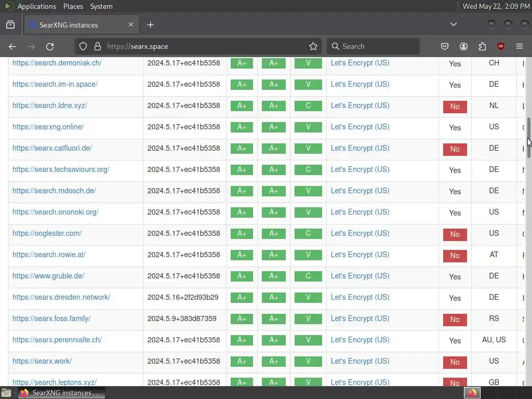Viewport: 532px width, 399px height.
Task: Open the https://search.mdosch.de/ link
Action: (54, 191)
